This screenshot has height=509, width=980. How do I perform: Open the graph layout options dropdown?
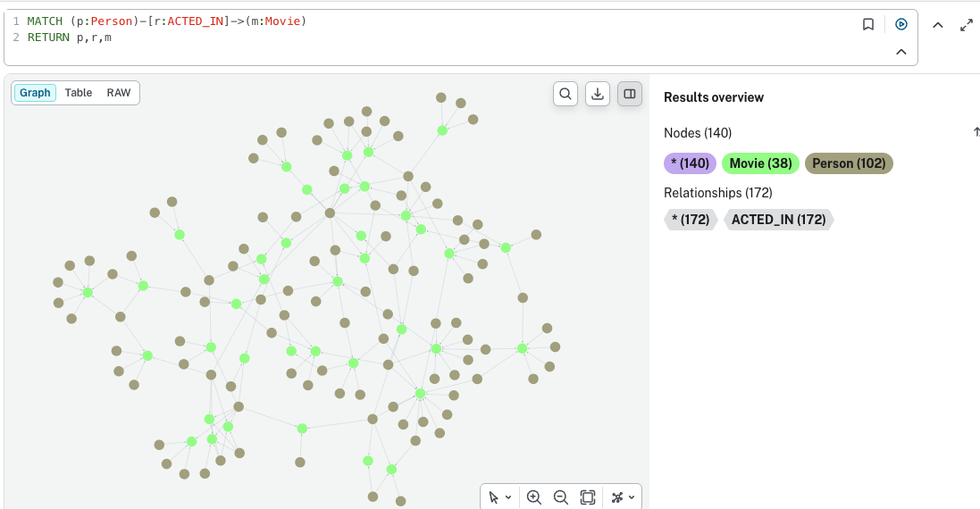[624, 497]
